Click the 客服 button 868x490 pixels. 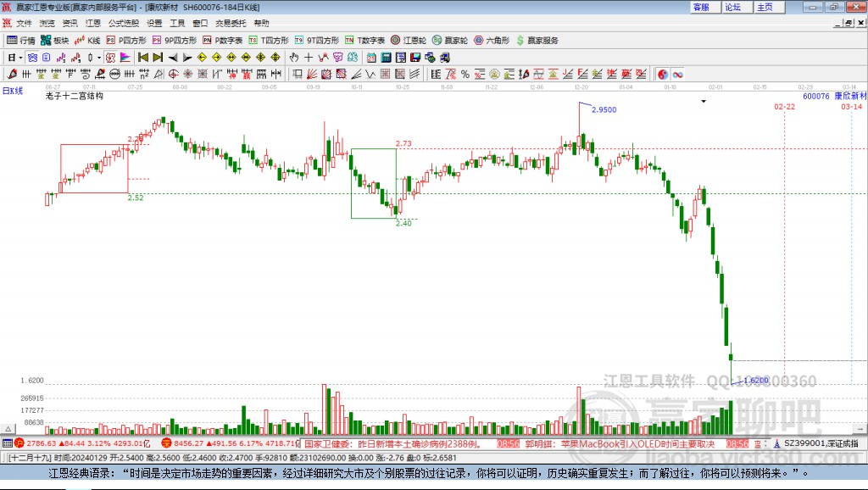pyautogui.click(x=704, y=7)
